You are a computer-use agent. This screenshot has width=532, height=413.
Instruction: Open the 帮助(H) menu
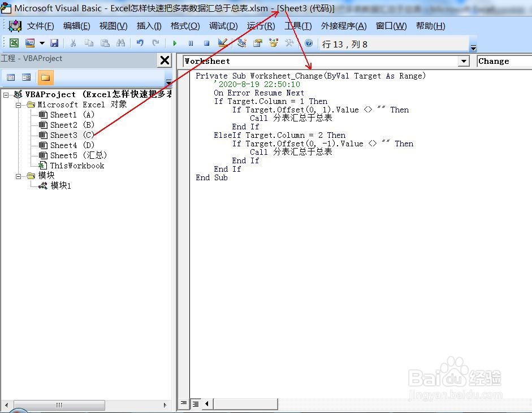click(431, 26)
